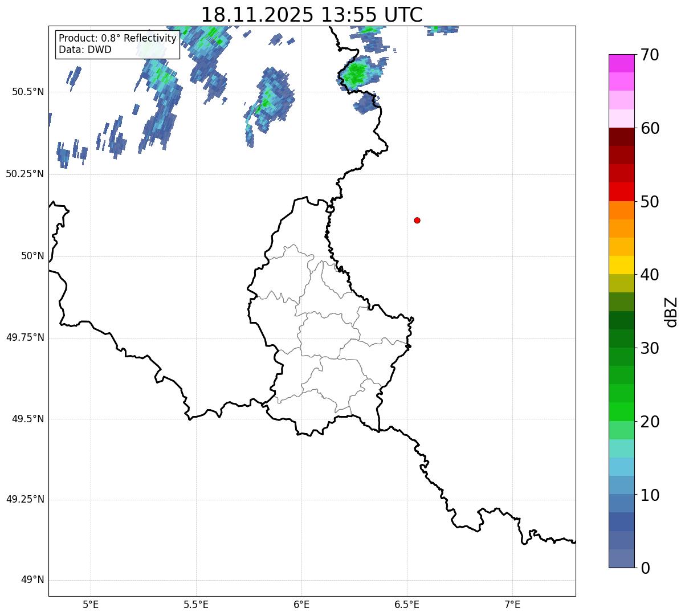Screen dimensions: 685x616
Task: Click the 5°E longitude label
Action: [91, 604]
